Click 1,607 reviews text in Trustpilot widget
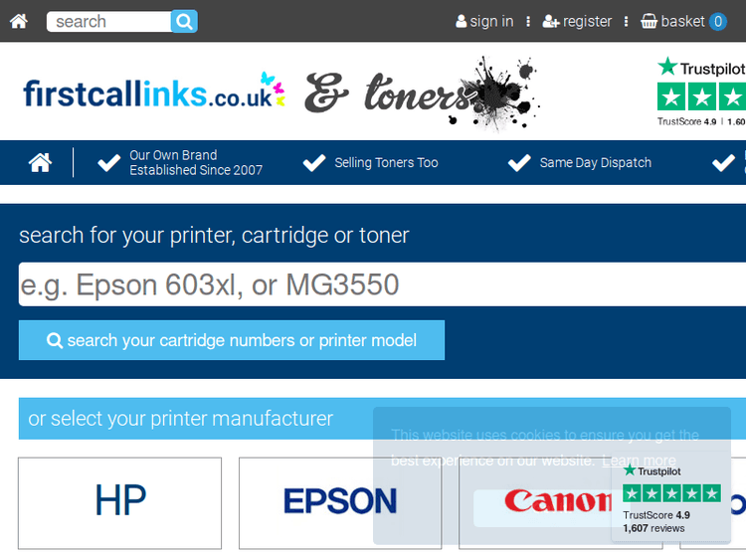 (x=653, y=528)
